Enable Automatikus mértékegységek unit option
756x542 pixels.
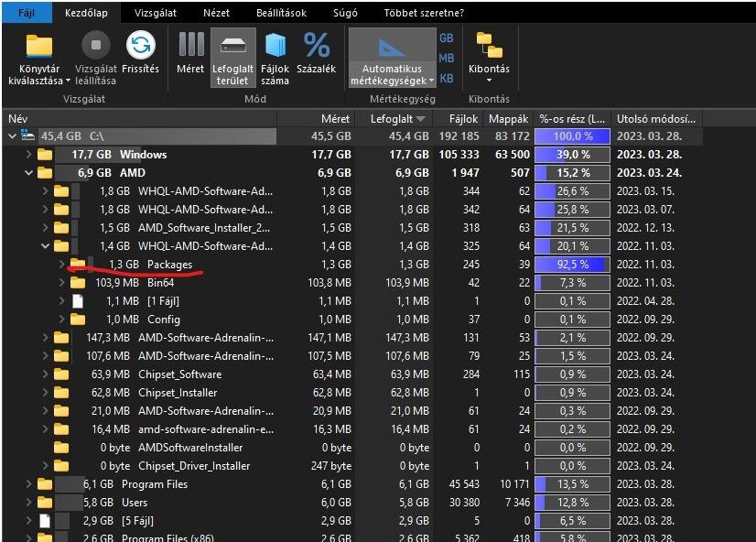coord(392,58)
